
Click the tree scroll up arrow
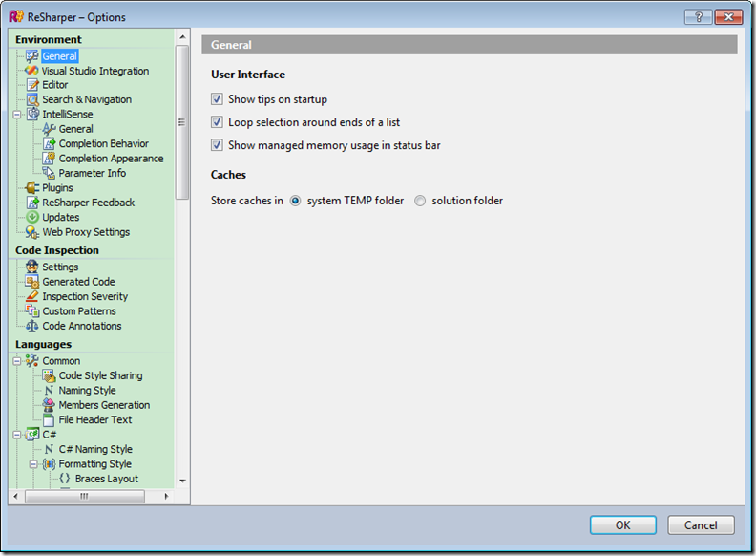[182, 37]
